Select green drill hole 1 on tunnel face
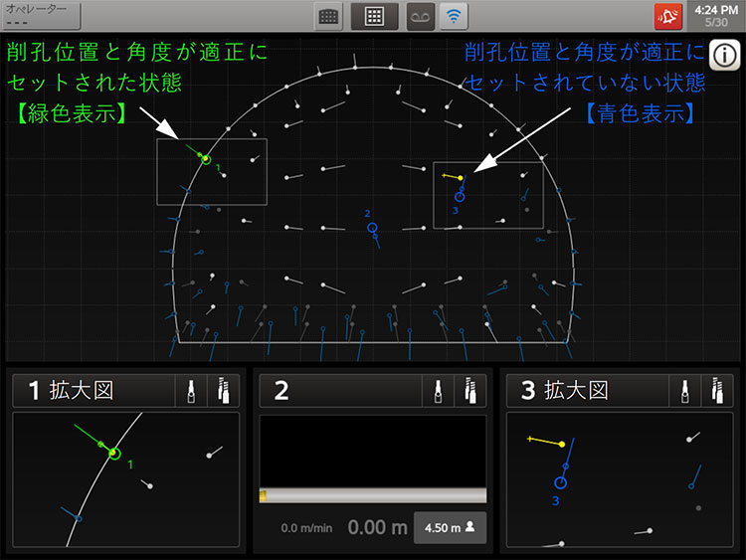Viewport: 746px width, 560px height. point(206,158)
